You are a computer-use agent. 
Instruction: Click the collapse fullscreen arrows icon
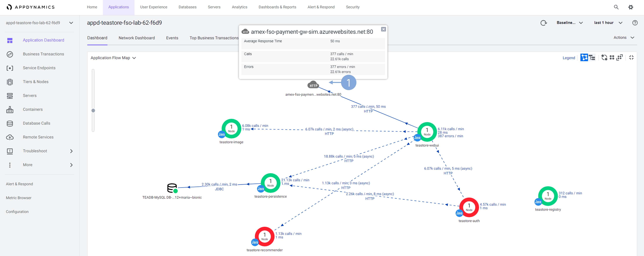631,58
